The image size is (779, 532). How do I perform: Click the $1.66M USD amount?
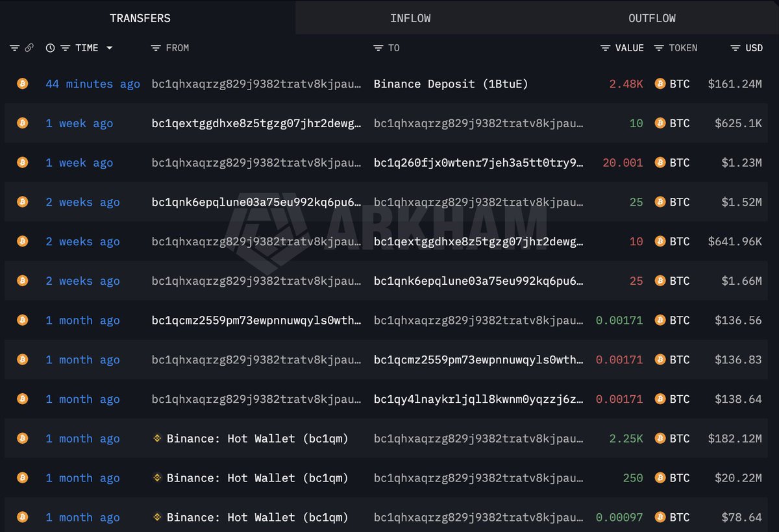[742, 281]
